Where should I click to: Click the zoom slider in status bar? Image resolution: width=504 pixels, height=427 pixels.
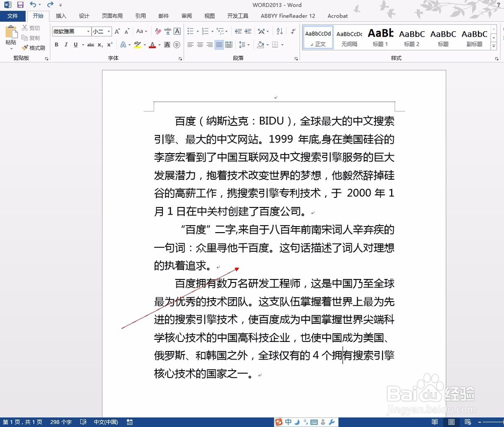pyautogui.click(x=493, y=422)
